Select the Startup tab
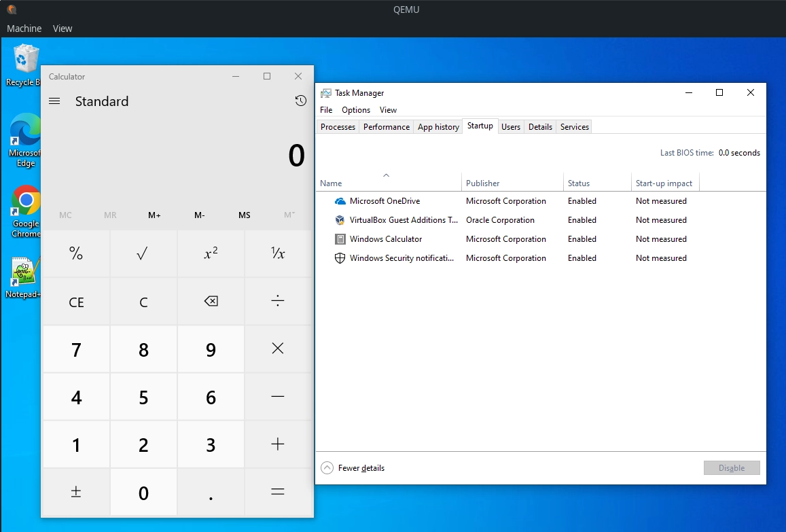Screen dimensions: 786x532 coord(480,126)
